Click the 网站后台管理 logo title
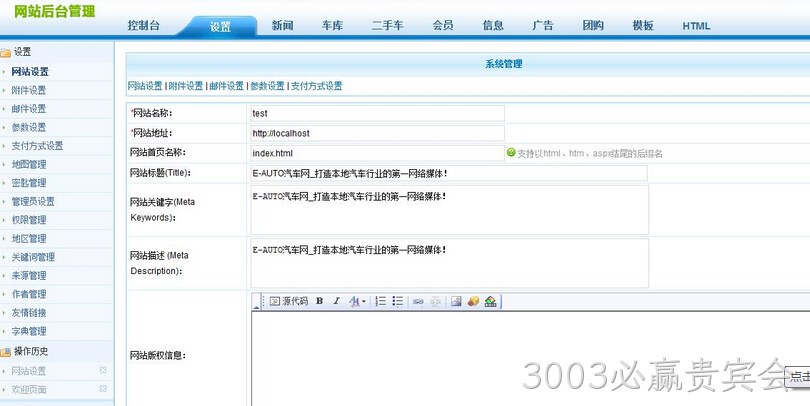This screenshot has height=406, width=810. coord(54,11)
